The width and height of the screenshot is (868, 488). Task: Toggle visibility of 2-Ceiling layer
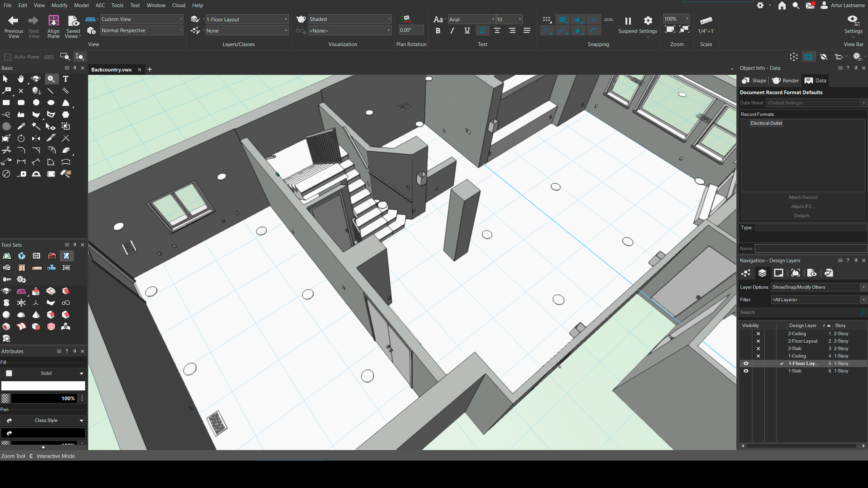758,334
